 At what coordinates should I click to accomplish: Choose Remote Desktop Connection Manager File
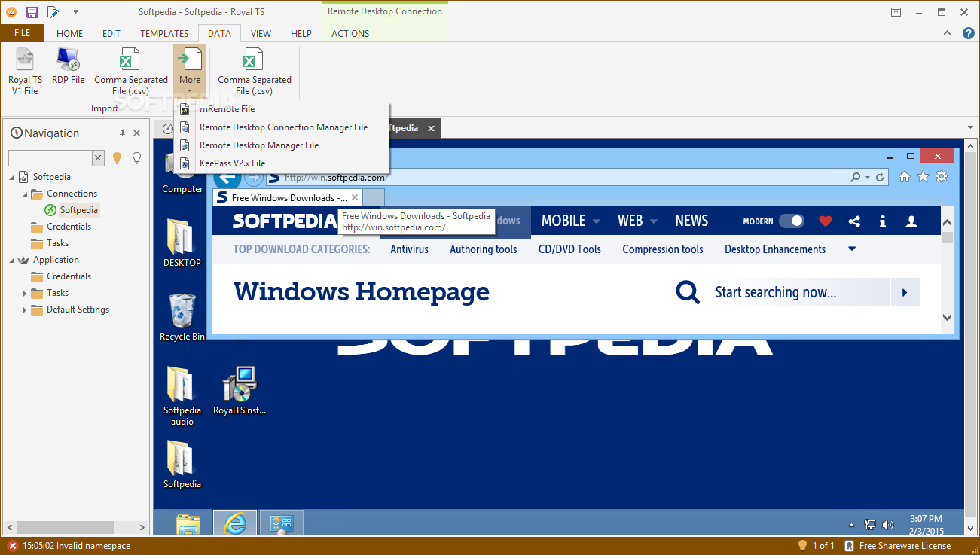pos(281,127)
